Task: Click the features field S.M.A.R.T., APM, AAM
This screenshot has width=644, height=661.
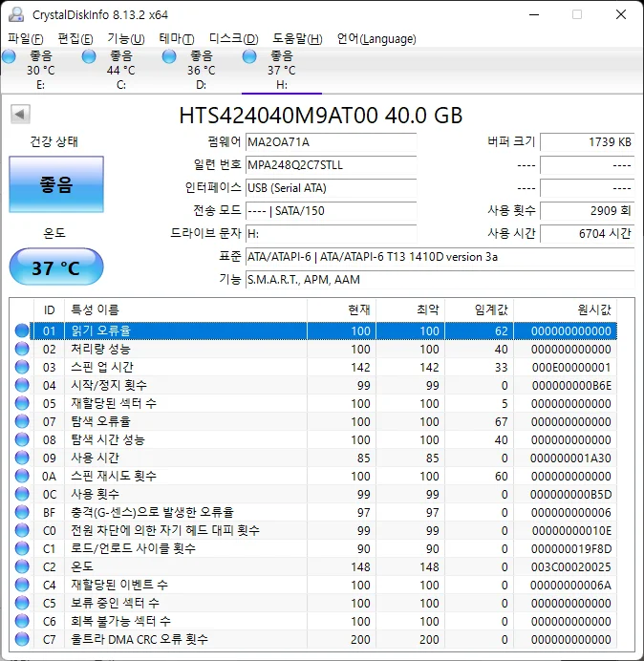Action: [440, 280]
